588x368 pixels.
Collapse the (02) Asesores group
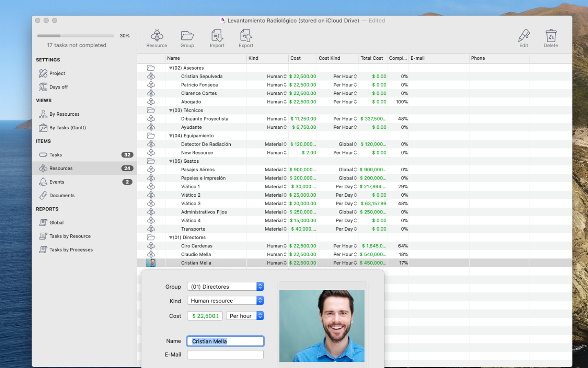coord(171,68)
